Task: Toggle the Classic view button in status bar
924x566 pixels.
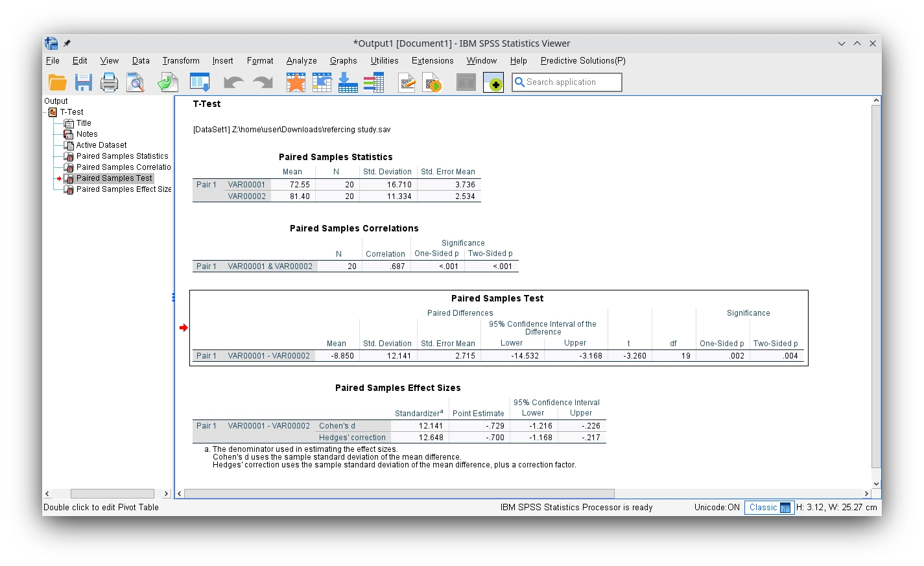Action: [x=769, y=508]
